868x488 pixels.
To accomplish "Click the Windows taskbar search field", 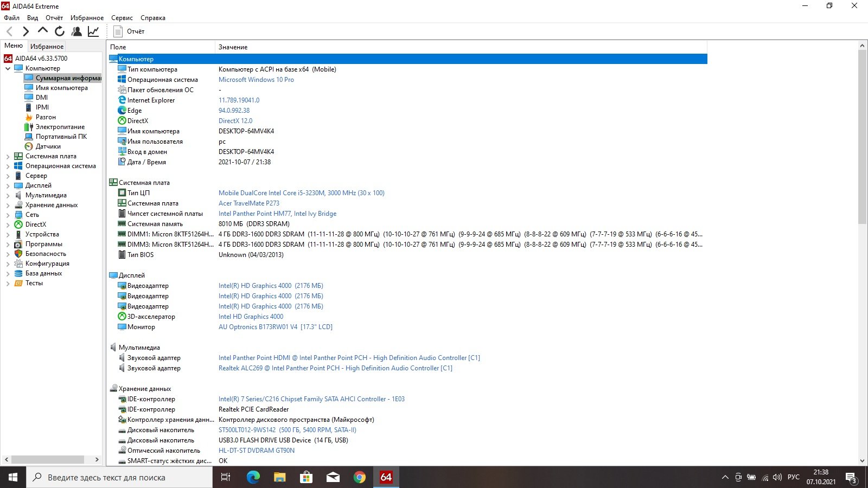I will (119, 477).
